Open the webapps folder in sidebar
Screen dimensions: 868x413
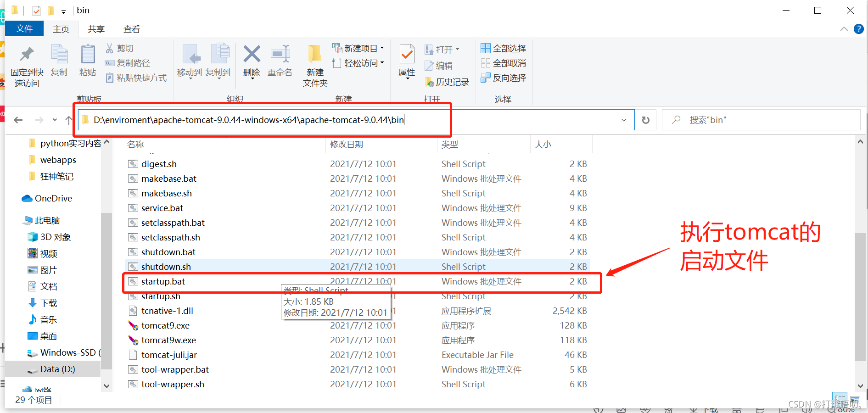tap(57, 160)
